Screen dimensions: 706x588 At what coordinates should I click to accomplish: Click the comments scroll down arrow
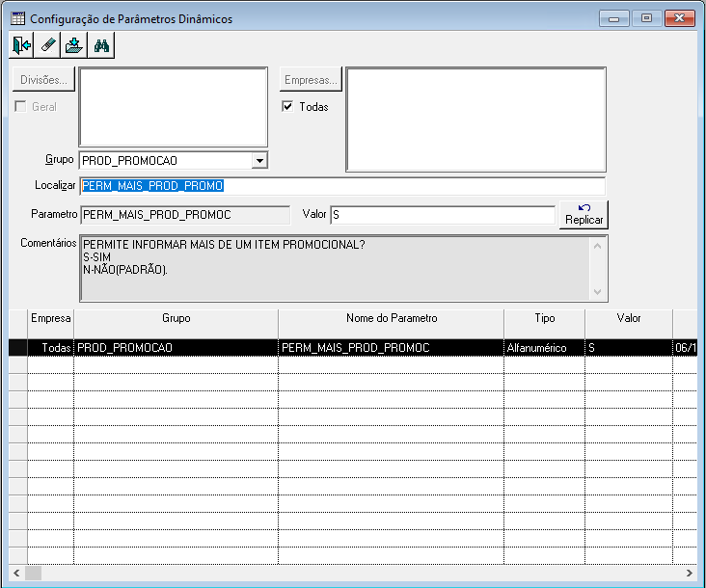point(597,291)
